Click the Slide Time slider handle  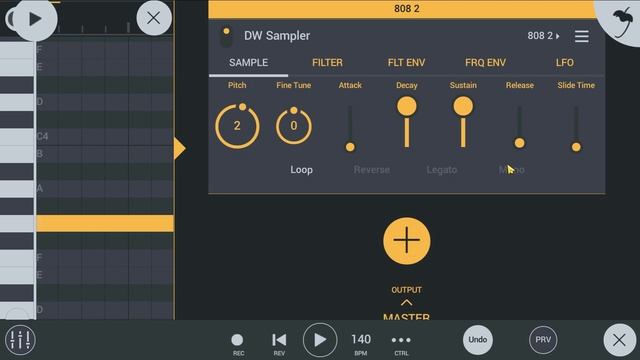pyautogui.click(x=576, y=147)
